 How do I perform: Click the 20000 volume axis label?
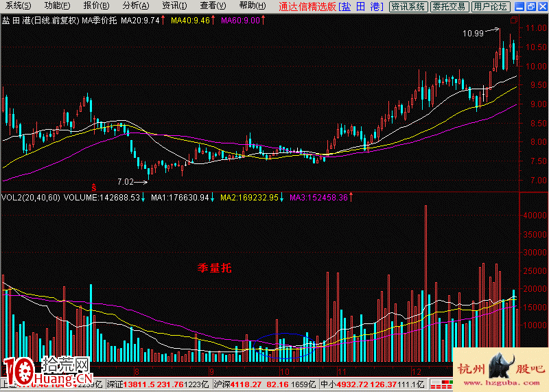(535, 289)
